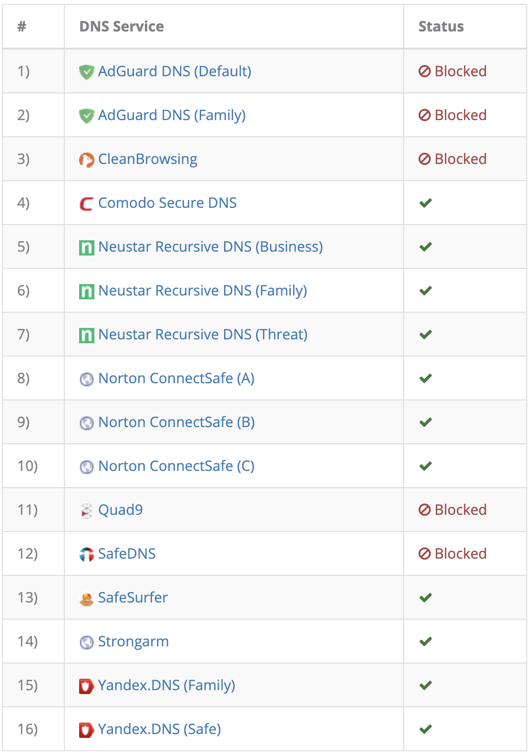Open the Neustar Recursive DNS (Family) link
Viewport: 532px width, 756px height.
(203, 291)
